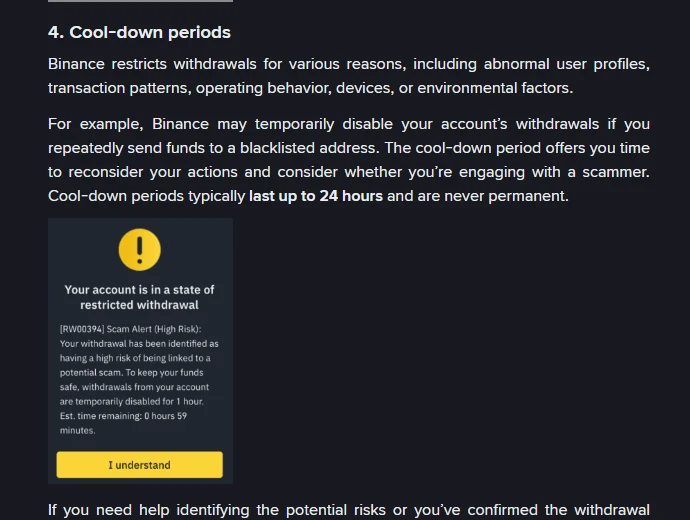Click the paragraph starting "Binance restricts withdrawals"
This screenshot has height=520, width=690.
tap(349, 76)
